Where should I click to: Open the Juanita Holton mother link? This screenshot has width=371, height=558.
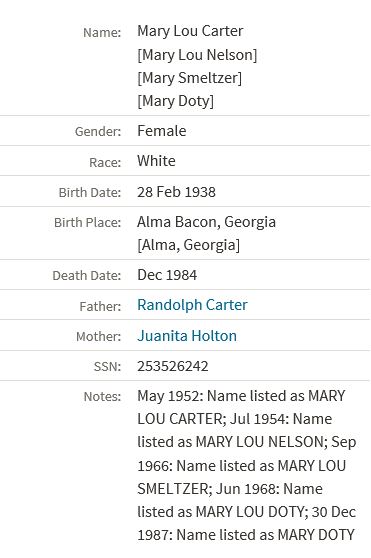pos(187,336)
